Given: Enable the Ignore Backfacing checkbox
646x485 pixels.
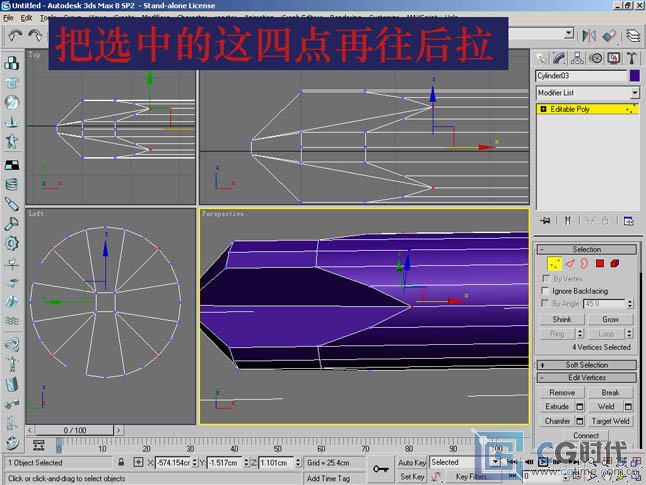Looking at the screenshot, I should click(x=546, y=291).
